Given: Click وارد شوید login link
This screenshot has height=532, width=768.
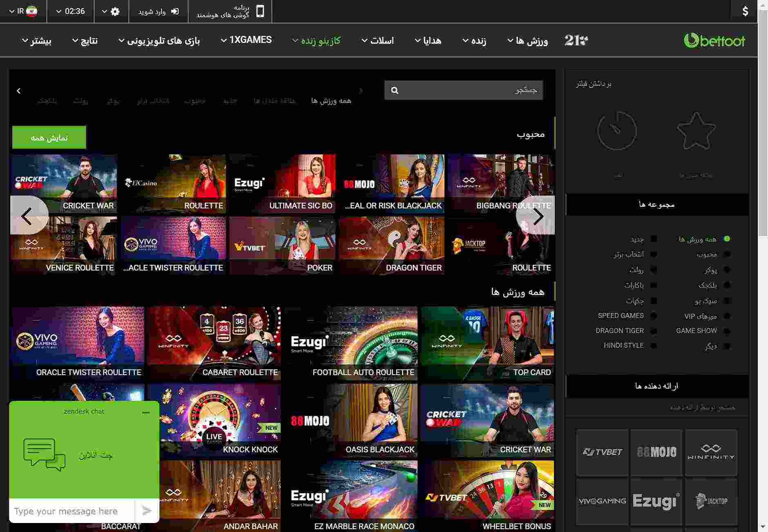Looking at the screenshot, I should pos(158,11).
